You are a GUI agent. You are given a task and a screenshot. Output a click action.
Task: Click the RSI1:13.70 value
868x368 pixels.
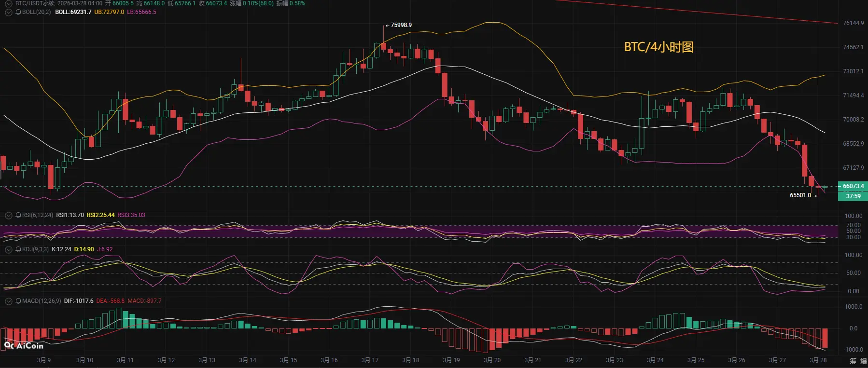[70, 215]
